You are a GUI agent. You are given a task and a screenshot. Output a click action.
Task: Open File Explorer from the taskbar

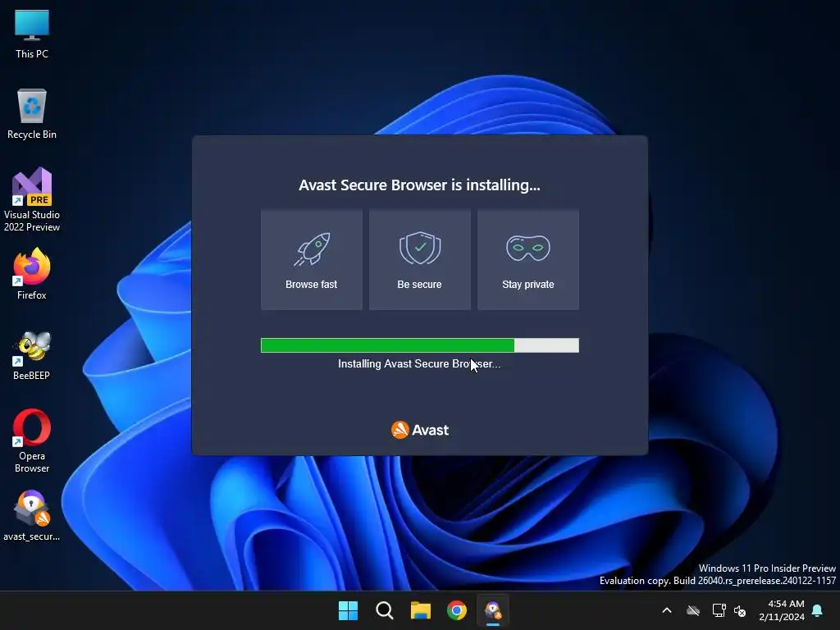tap(421, 610)
